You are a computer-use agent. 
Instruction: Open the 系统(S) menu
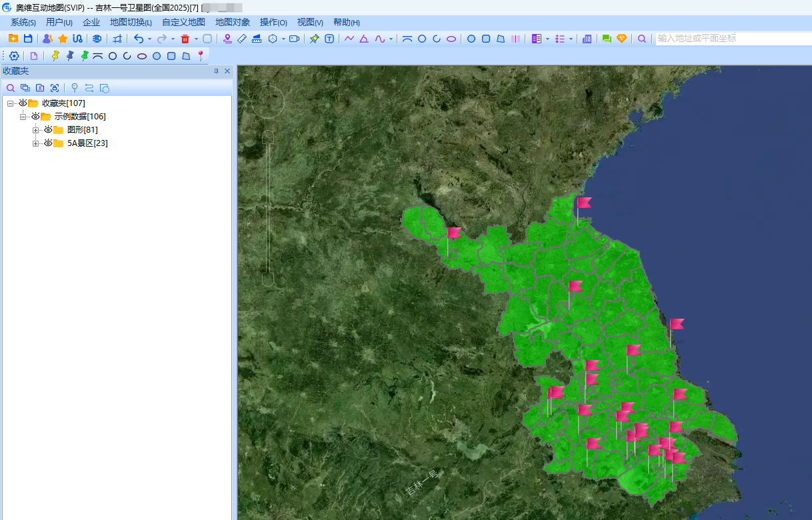tap(23, 23)
